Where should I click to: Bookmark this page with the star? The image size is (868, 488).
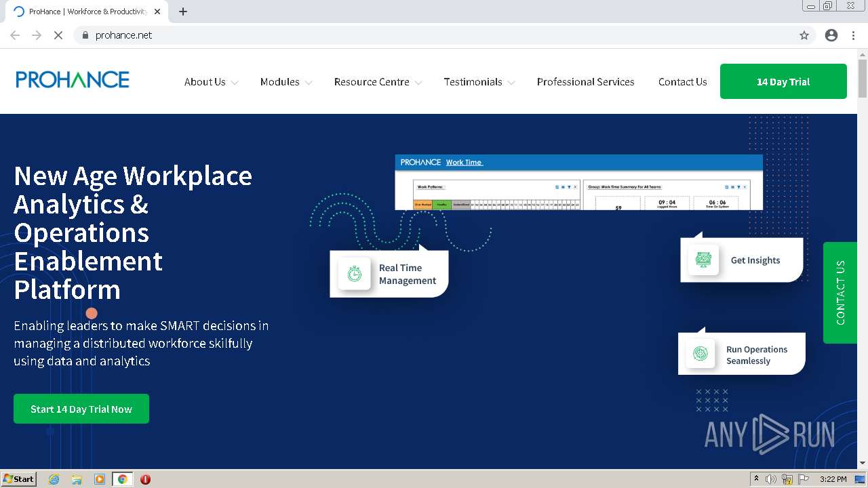(x=804, y=35)
